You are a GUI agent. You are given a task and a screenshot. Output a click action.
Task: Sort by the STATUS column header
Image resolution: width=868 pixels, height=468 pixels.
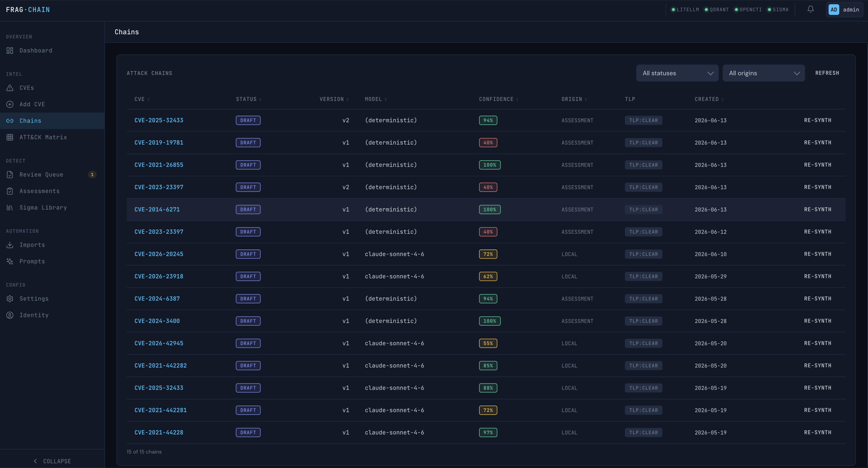249,99
